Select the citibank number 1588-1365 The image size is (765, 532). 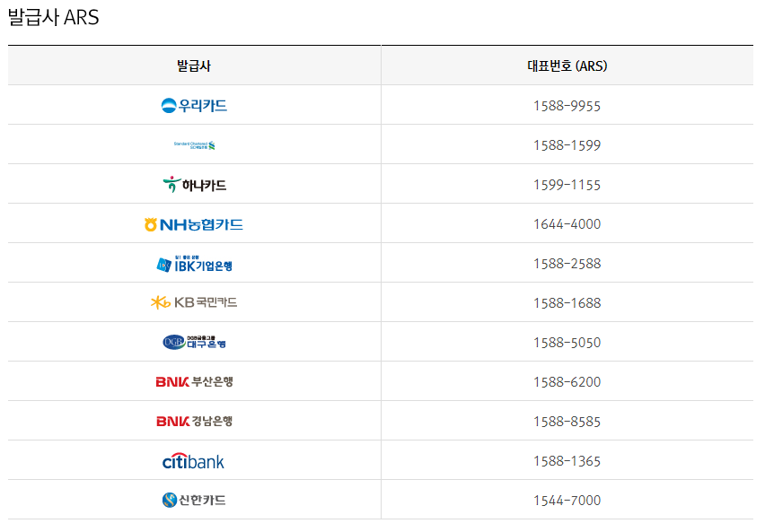pos(567,461)
